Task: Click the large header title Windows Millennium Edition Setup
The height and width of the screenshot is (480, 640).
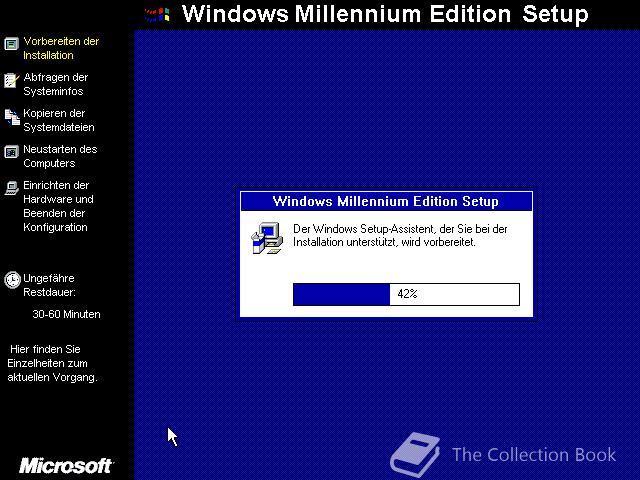Action: tap(385, 14)
